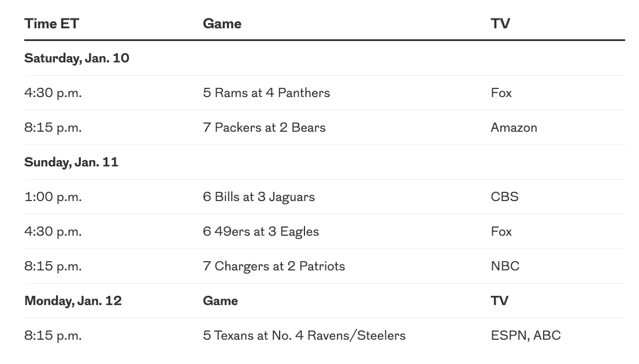
Task: Click the "1:00 p.m." time cell
Action: (x=53, y=197)
